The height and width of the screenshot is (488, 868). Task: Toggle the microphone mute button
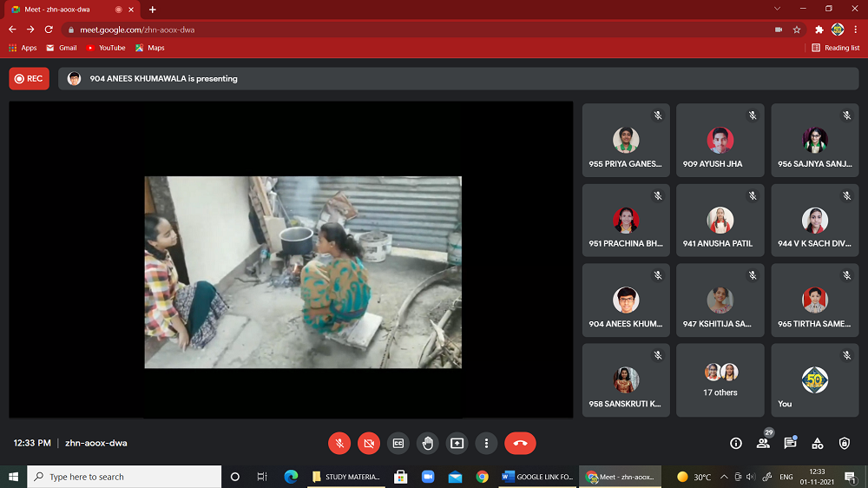[339, 443]
